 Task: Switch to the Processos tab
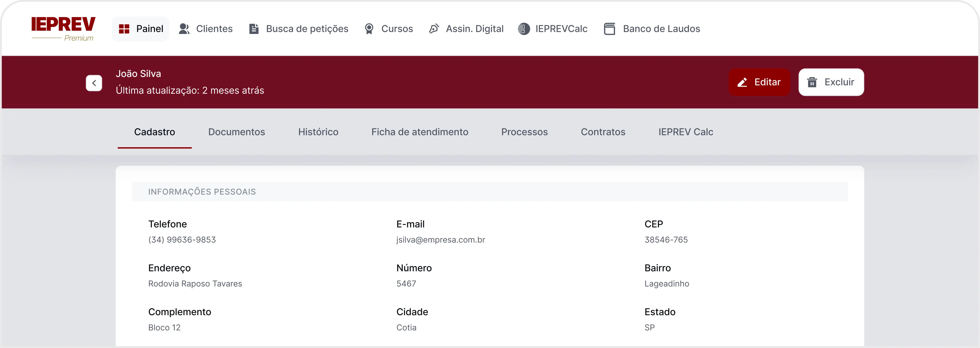[x=524, y=132]
